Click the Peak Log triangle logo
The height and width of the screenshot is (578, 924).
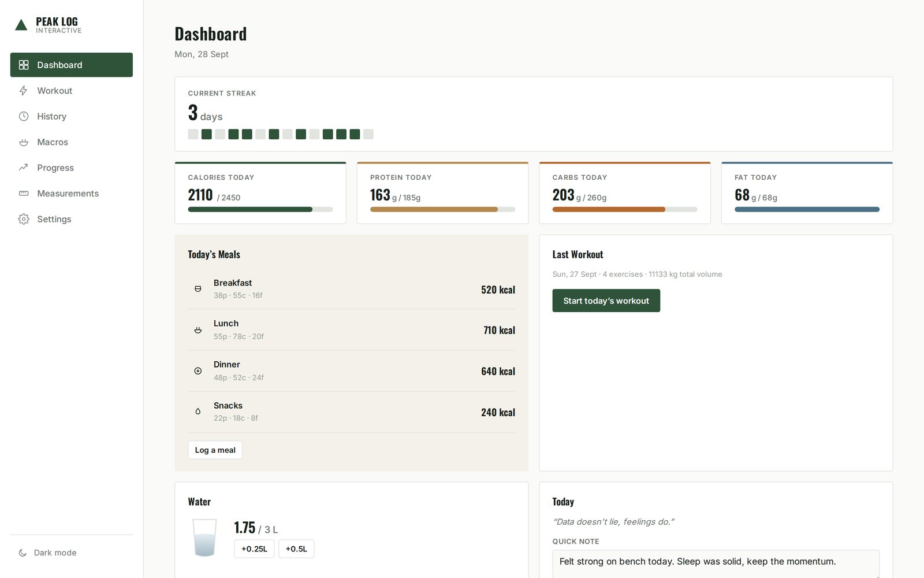tap(21, 25)
